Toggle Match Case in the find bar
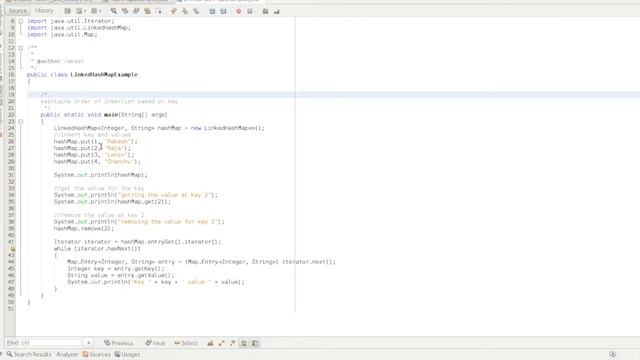Screen dimensions: 640x360 pyautogui.click(x=210, y=343)
